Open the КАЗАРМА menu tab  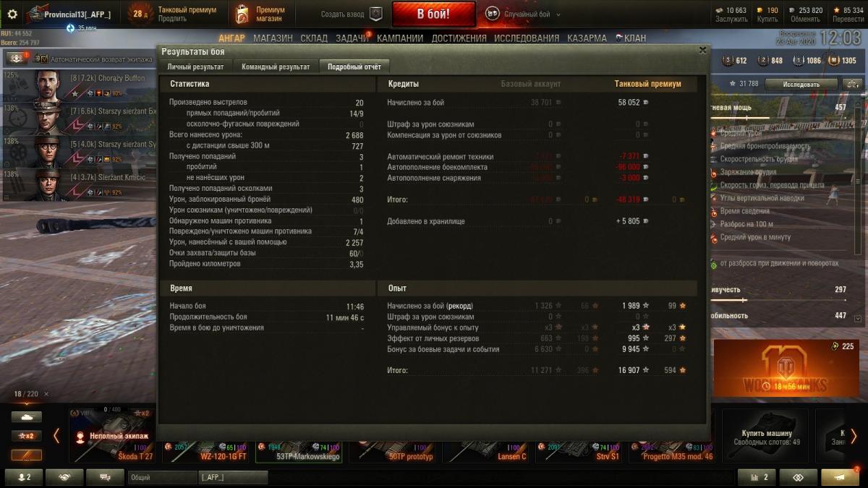(x=587, y=38)
